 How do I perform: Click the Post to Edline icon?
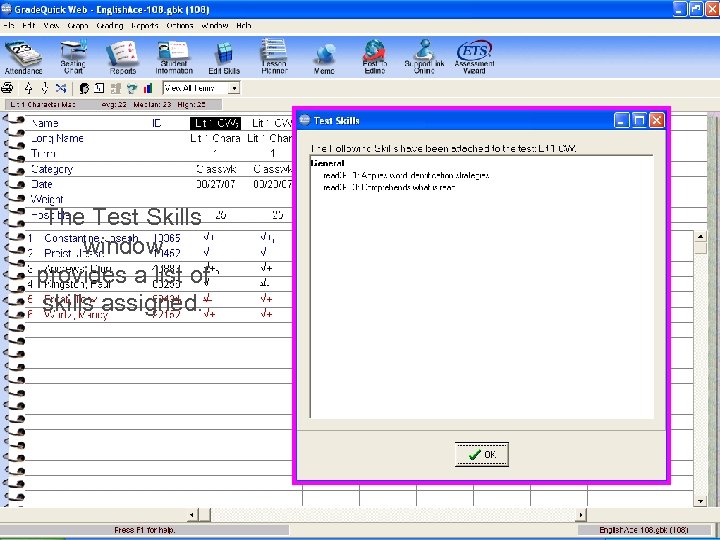tap(374, 57)
